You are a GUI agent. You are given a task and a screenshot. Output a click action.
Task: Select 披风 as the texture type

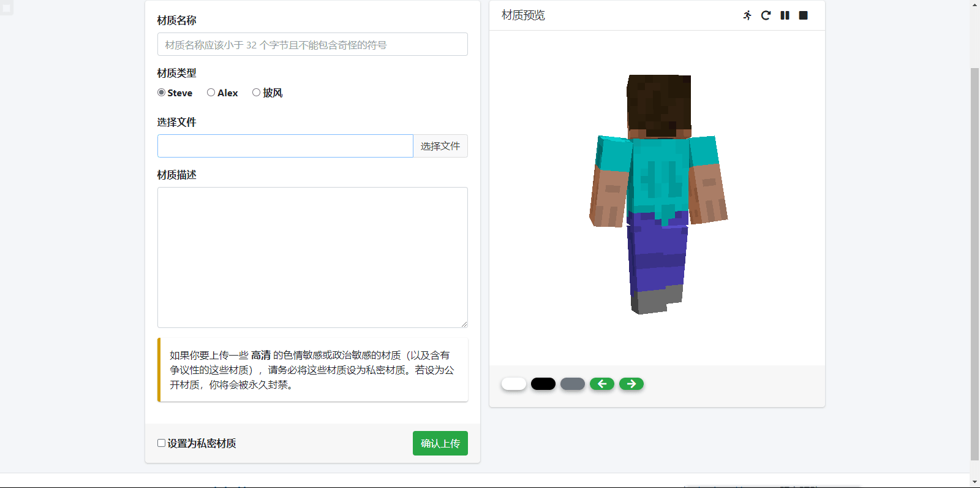[257, 93]
